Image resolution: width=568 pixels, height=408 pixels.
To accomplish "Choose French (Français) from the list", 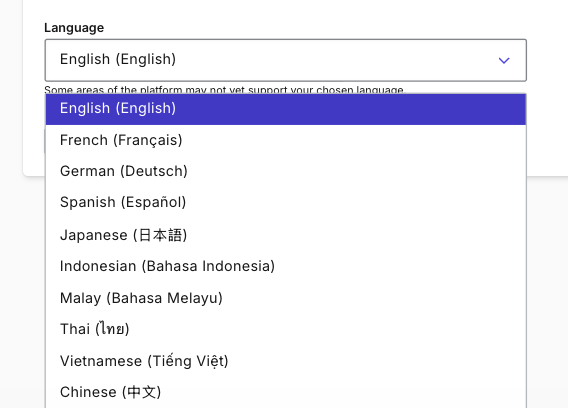I will pos(285,140).
